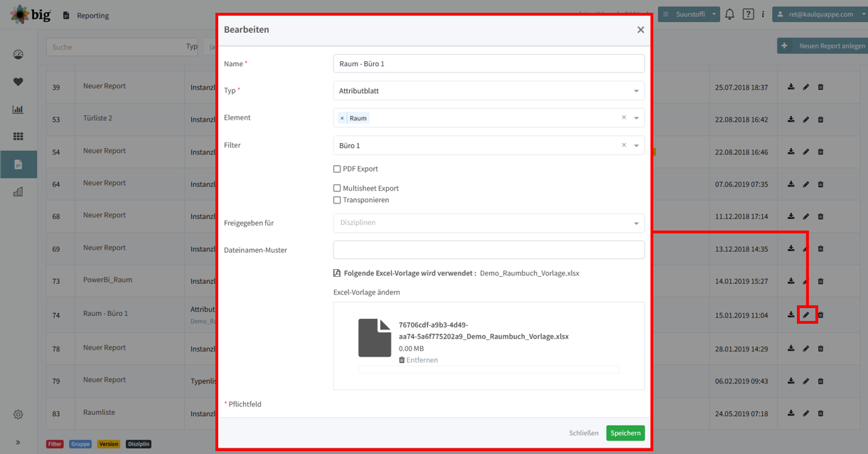Select the reporting document icon in the sidebar
The width and height of the screenshot is (868, 454).
[x=18, y=164]
